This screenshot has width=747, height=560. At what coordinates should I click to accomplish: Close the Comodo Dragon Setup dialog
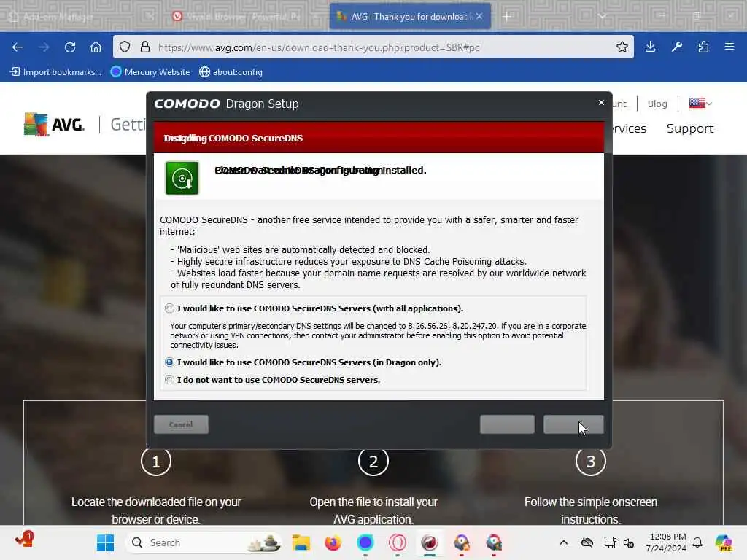click(x=601, y=102)
